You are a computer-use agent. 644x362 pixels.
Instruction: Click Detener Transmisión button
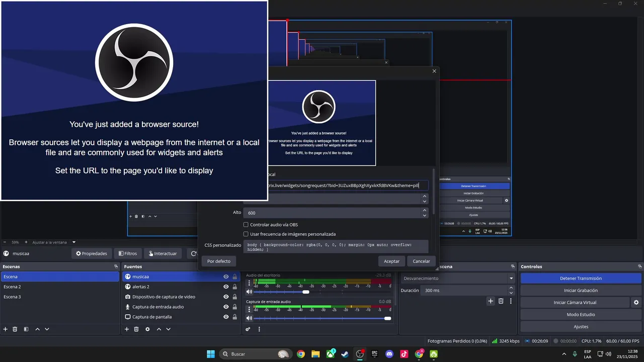tap(581, 278)
